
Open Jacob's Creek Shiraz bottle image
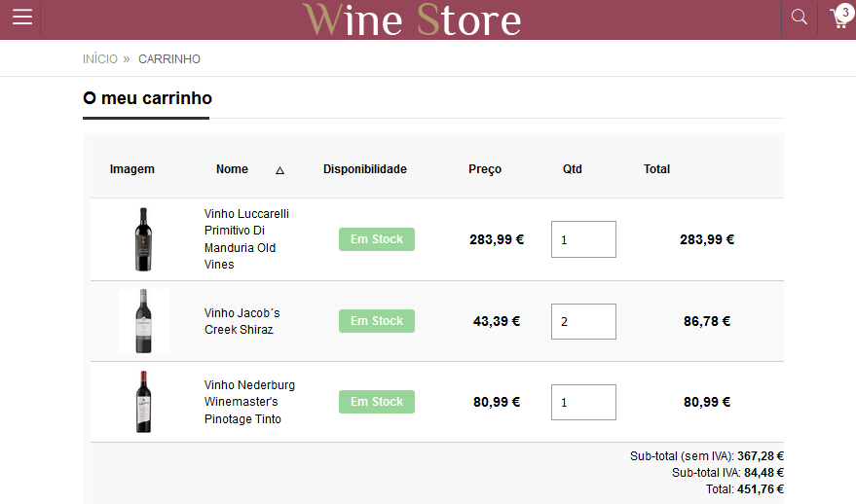pos(143,321)
